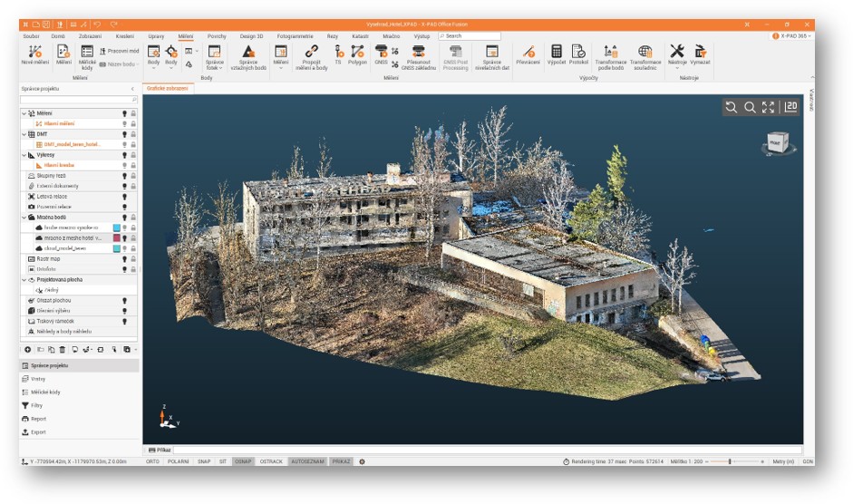The image size is (853, 504).
Task: Click the trash delete icon below tree
Action: (62, 349)
